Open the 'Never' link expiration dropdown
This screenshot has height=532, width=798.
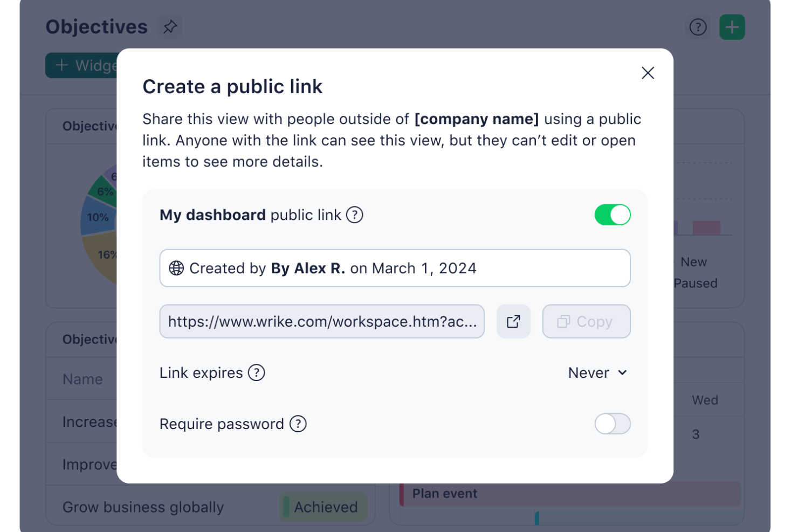pos(596,372)
